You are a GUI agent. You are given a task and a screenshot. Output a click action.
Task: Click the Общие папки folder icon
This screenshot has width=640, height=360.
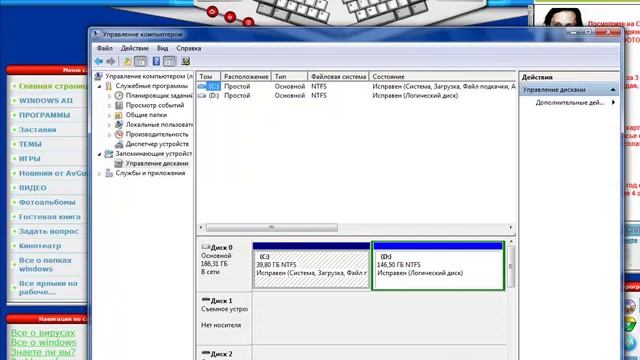(119, 115)
